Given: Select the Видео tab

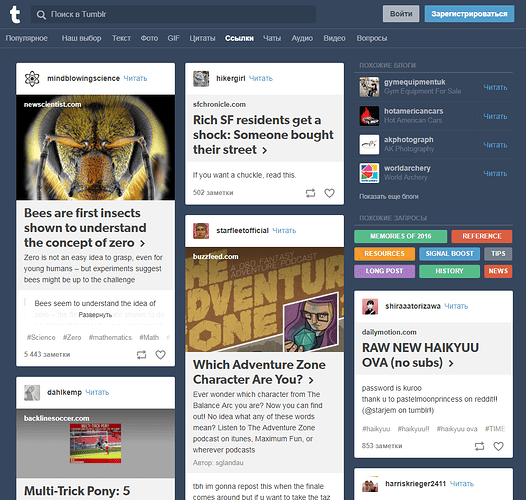Looking at the screenshot, I should click(x=334, y=38).
